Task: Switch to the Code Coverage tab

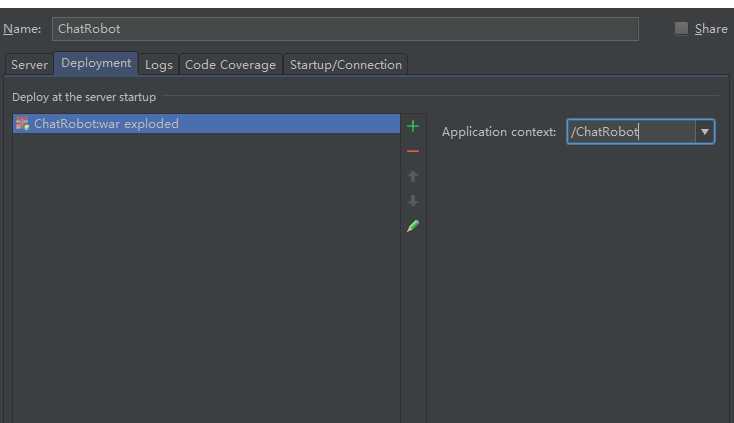Action: tap(230, 65)
